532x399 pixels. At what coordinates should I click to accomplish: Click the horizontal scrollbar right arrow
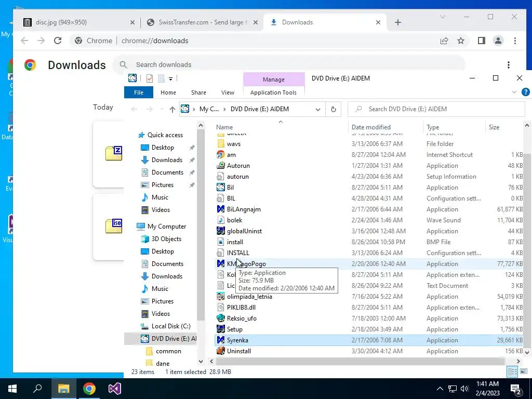pos(518,362)
